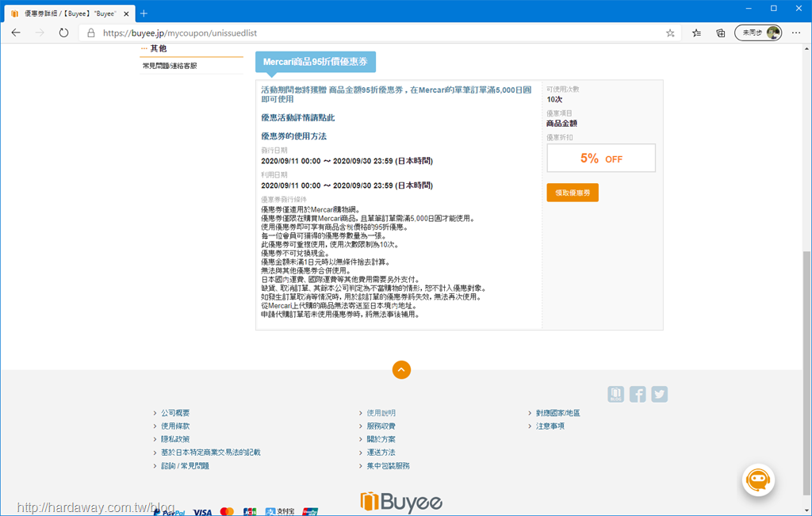Image resolution: width=812 pixels, height=516 pixels.
Task: Jump back to top with the orange arrow
Action: [x=401, y=369]
